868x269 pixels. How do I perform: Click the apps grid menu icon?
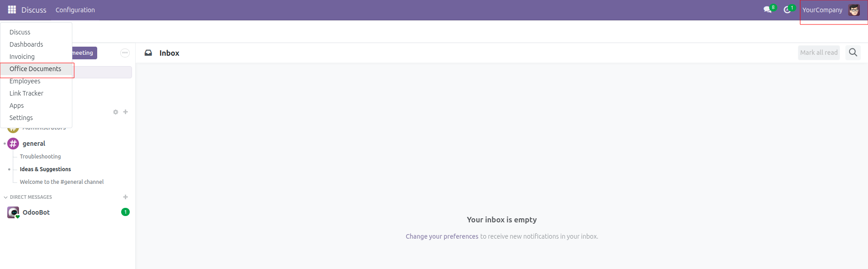point(12,10)
